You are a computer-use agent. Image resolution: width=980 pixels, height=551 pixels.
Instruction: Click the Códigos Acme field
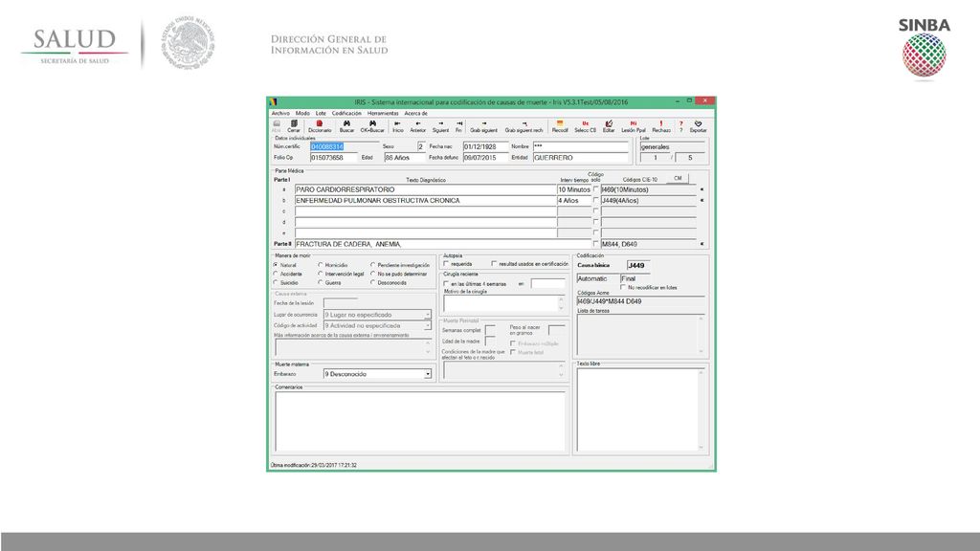tap(640, 301)
